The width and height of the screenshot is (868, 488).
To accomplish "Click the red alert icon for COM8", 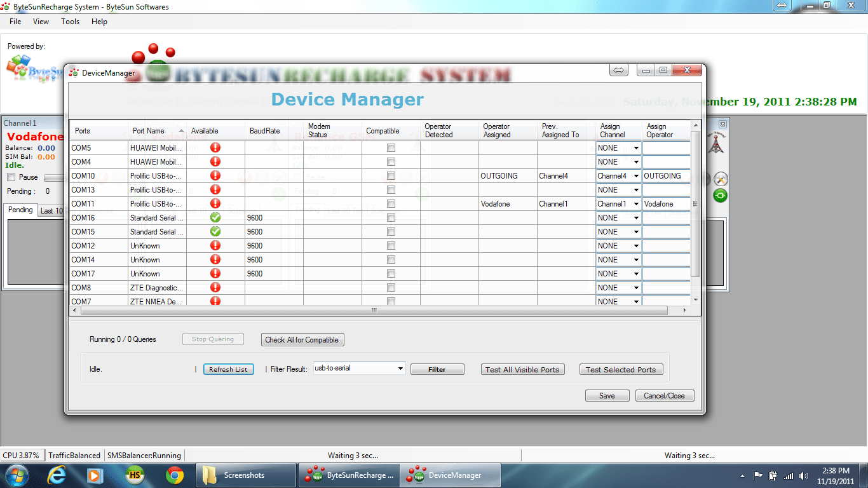I will (215, 287).
